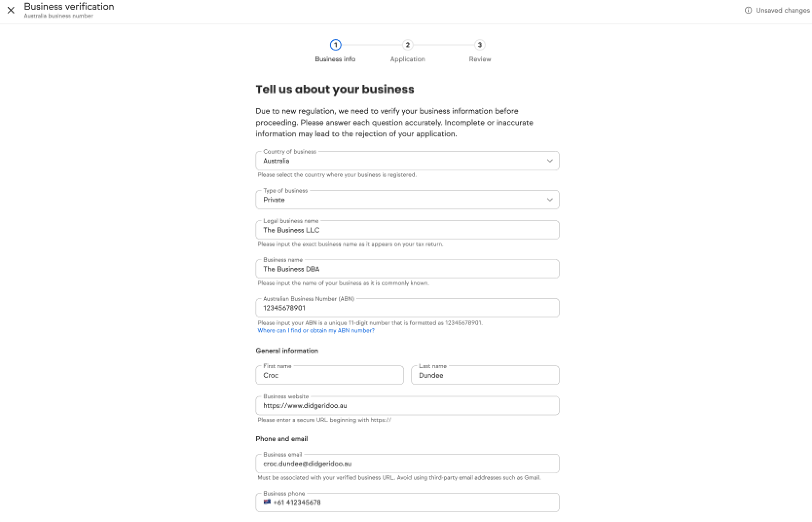
Task: Click the Business website URL field
Action: 407,406
